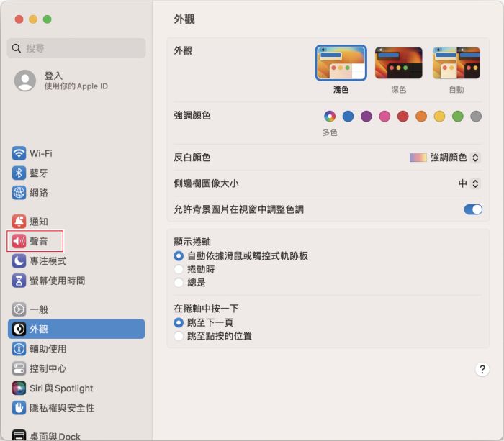Image resolution: width=504 pixels, height=441 pixels.
Task: Disable 允許背景圖片在視窗中調整色調 switch
Action: [x=472, y=209]
